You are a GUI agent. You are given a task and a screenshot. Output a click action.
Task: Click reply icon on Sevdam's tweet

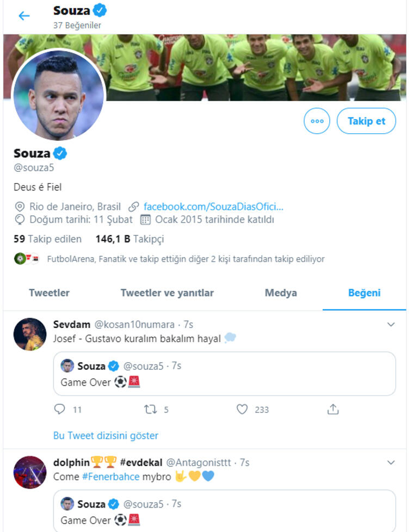(60, 409)
